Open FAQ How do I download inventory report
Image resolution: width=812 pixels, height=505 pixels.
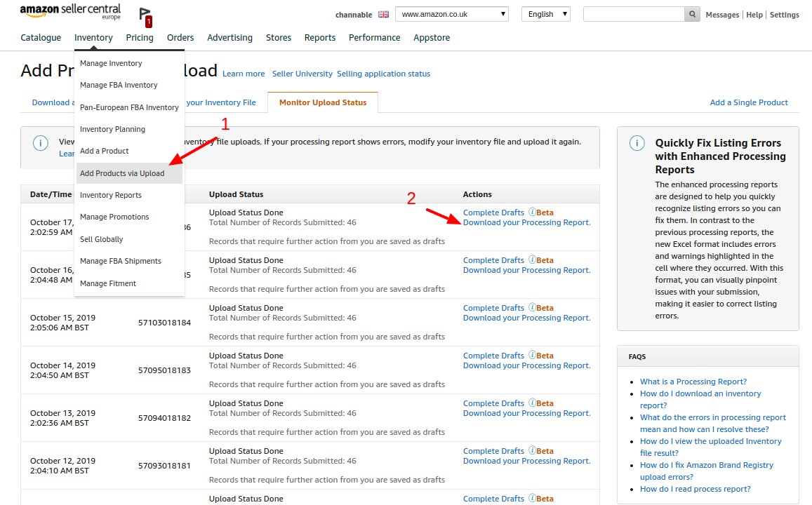tap(700, 400)
